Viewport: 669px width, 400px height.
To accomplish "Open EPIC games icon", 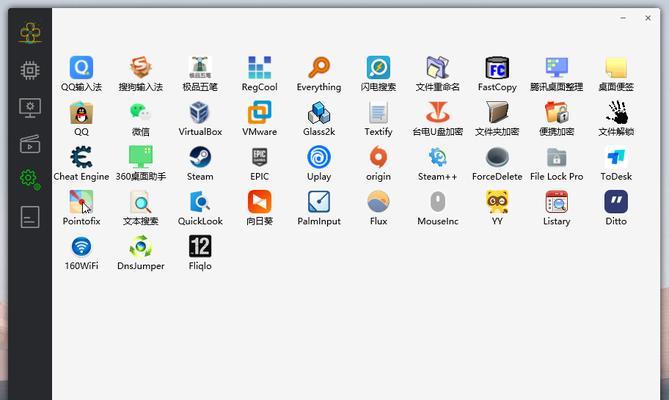I will pos(259,157).
